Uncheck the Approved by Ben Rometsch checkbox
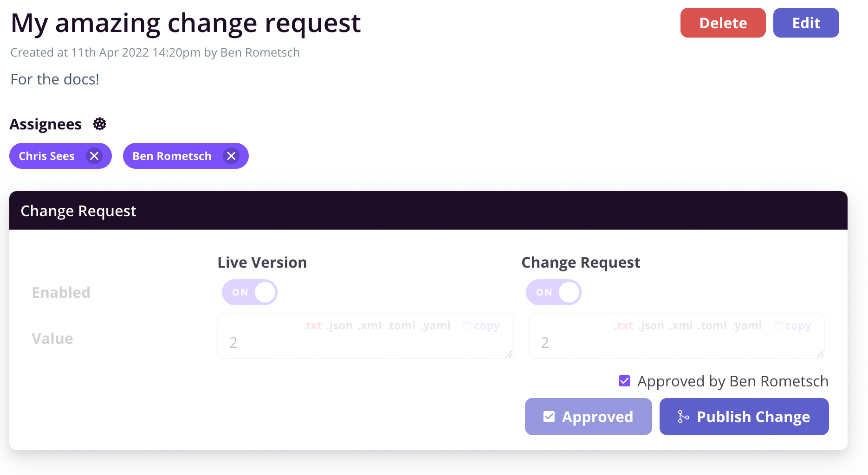The width and height of the screenshot is (868, 475). coord(625,381)
